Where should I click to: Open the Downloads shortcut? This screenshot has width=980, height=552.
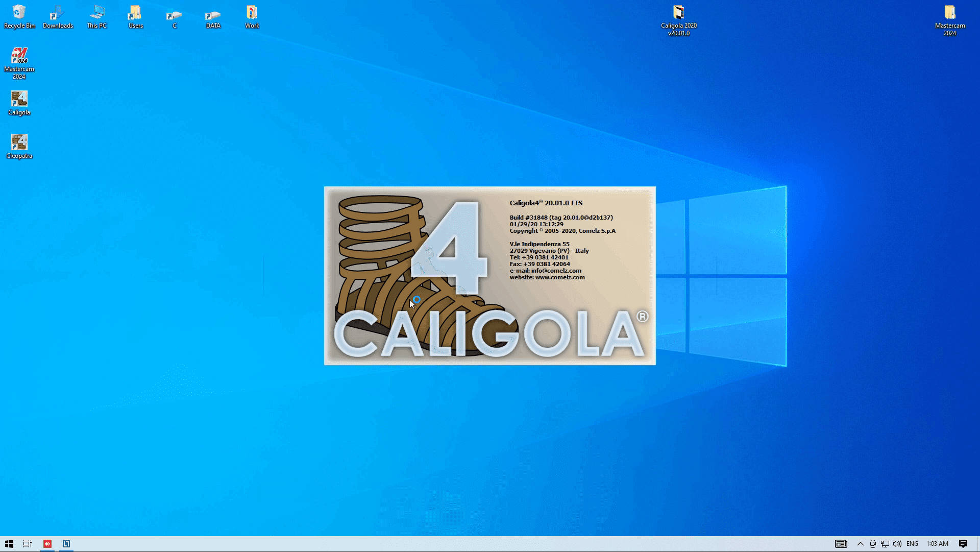[x=58, y=13]
